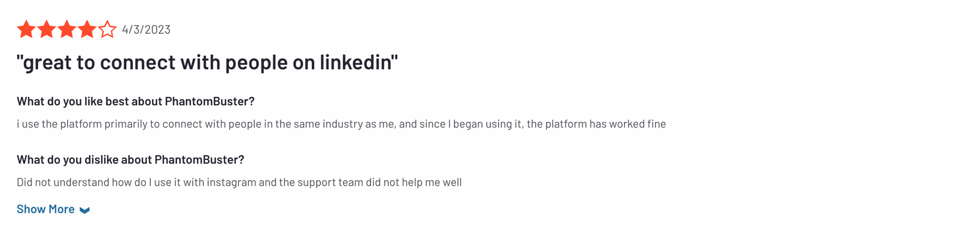Click the review date 4/3/2023
Viewport: 980px width, 231px height.
(x=146, y=29)
